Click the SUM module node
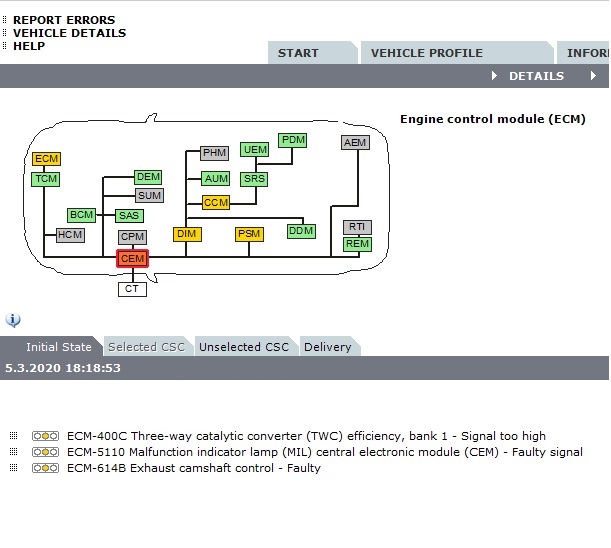611x548 pixels. point(150,195)
